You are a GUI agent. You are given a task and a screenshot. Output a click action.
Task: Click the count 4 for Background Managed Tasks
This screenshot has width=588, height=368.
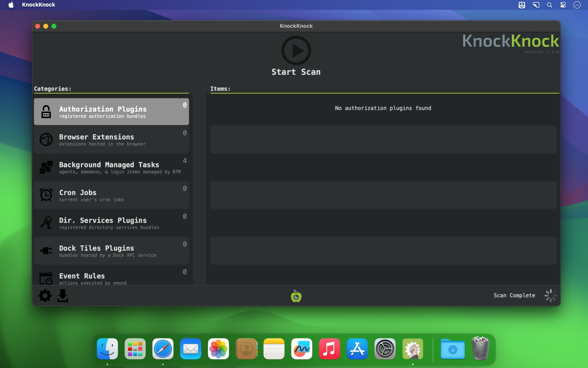[x=185, y=161]
